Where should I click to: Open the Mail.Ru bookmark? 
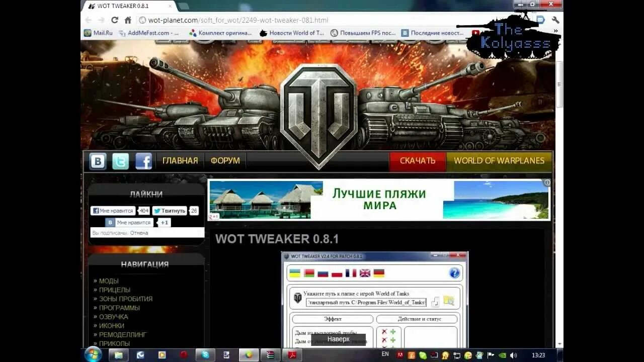99,33
